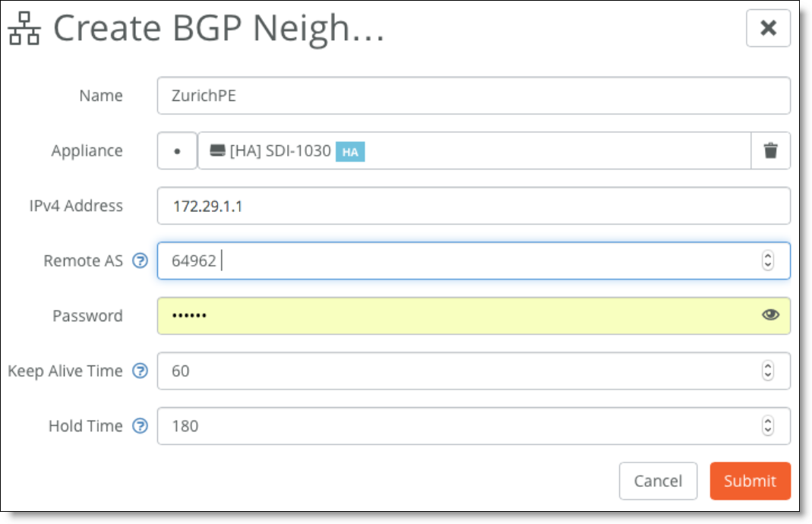Adjust Remote AS value using spinner arrows
This screenshot has width=812, height=524.
click(768, 260)
